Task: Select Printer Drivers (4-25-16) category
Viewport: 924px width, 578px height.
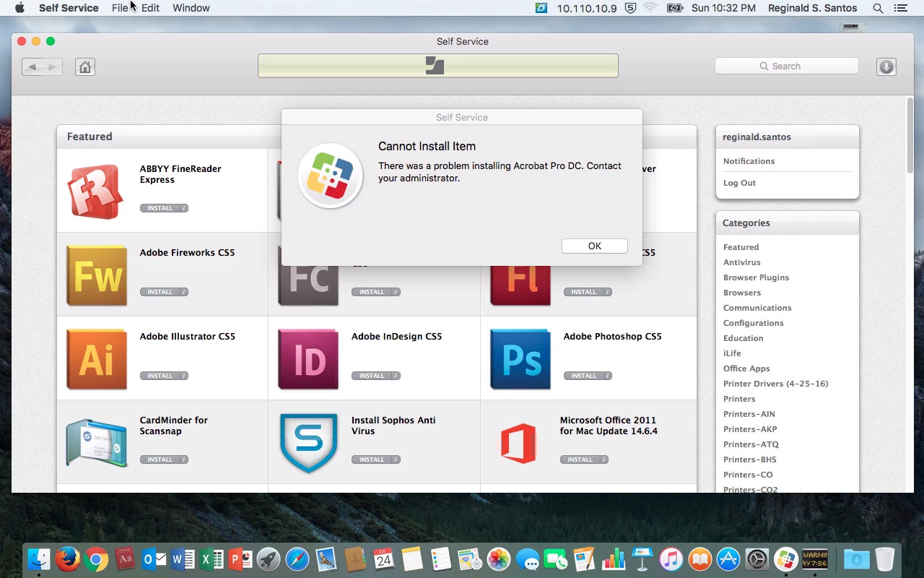Action: click(x=775, y=384)
